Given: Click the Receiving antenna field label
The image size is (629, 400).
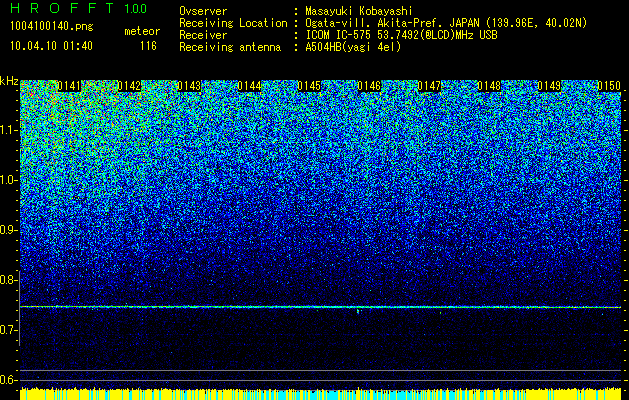Looking at the screenshot, I should pyautogui.click(x=230, y=47).
